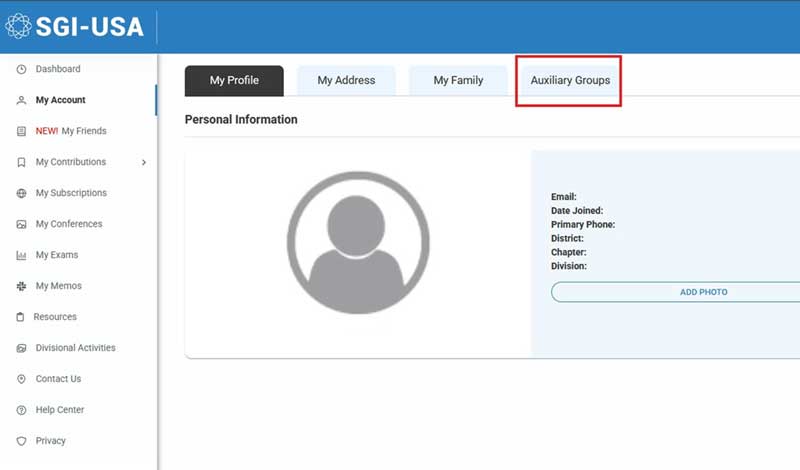Open My Exams page

(57, 255)
